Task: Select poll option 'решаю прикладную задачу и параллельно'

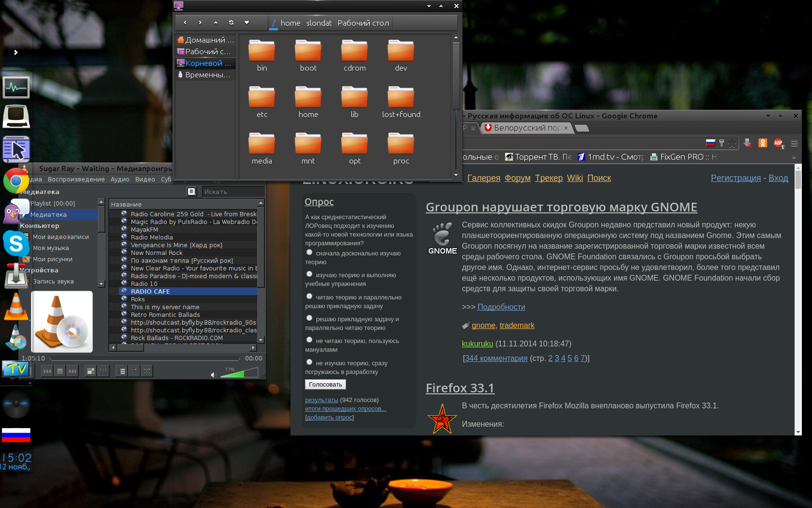Action: click(309, 318)
